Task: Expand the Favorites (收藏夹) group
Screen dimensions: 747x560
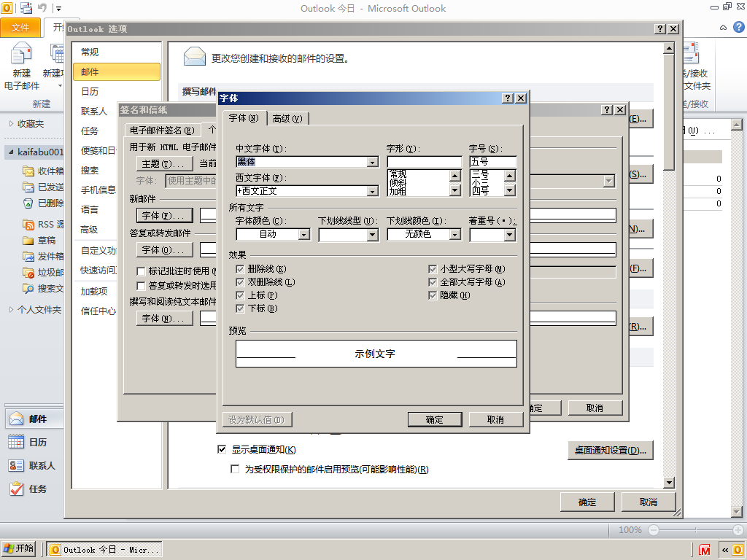Action: coord(11,124)
